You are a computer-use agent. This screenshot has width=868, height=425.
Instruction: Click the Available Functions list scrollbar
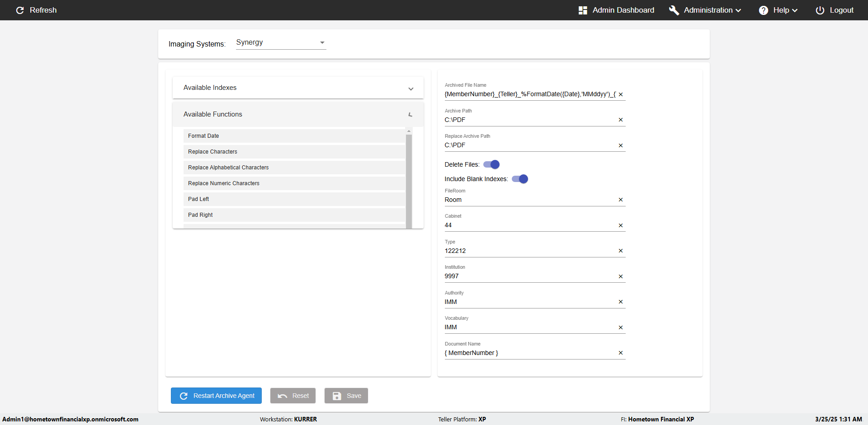[409, 181]
